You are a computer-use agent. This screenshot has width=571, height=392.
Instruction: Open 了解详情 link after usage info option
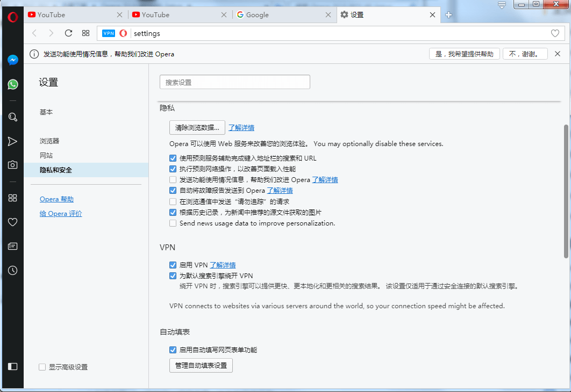(325, 180)
